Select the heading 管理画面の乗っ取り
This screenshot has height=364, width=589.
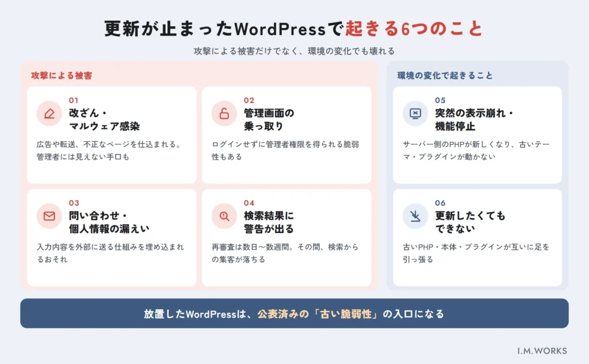269,120
